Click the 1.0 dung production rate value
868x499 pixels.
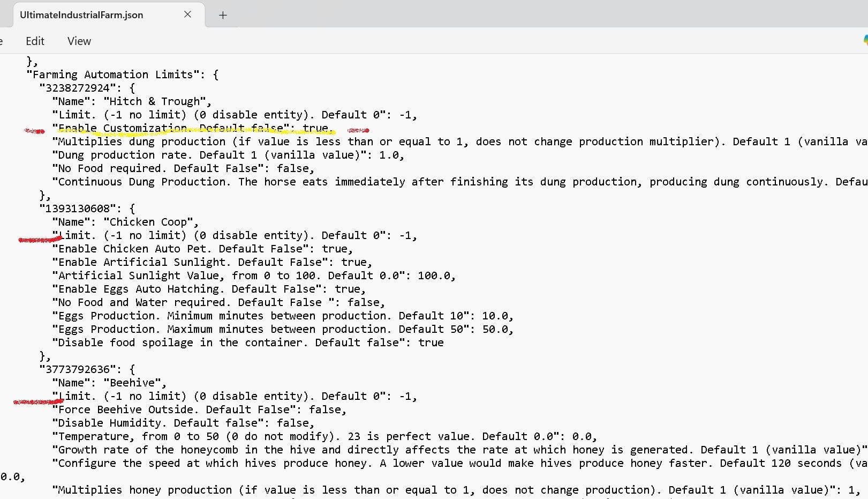tap(389, 155)
